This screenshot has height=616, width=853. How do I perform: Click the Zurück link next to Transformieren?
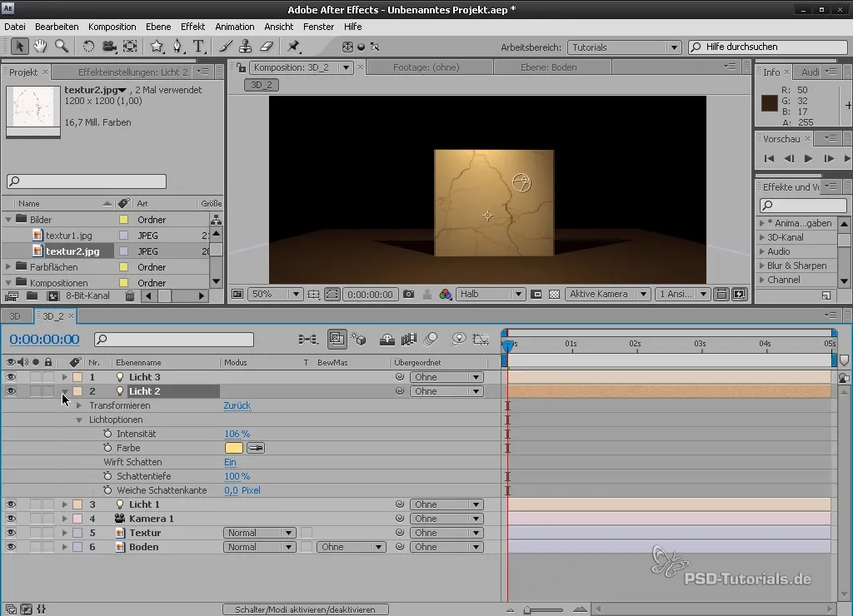(x=237, y=405)
